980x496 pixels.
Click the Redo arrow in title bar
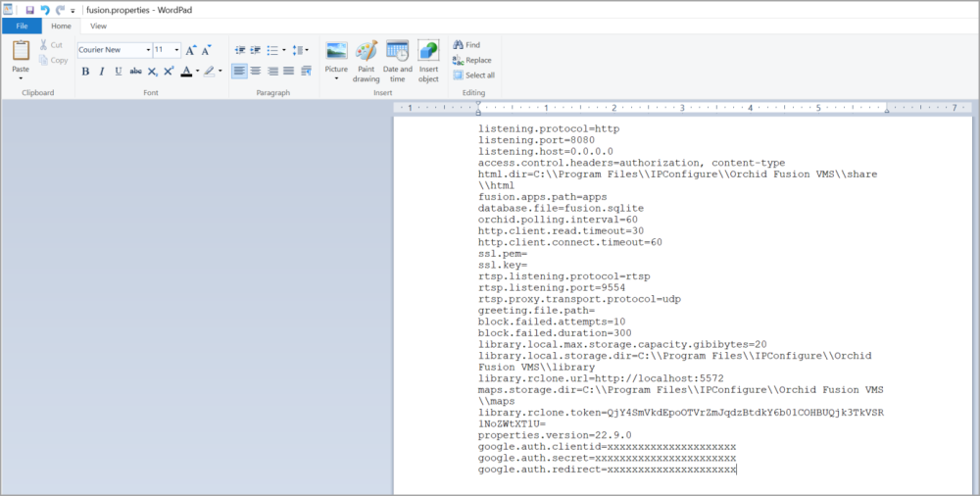[x=60, y=10]
